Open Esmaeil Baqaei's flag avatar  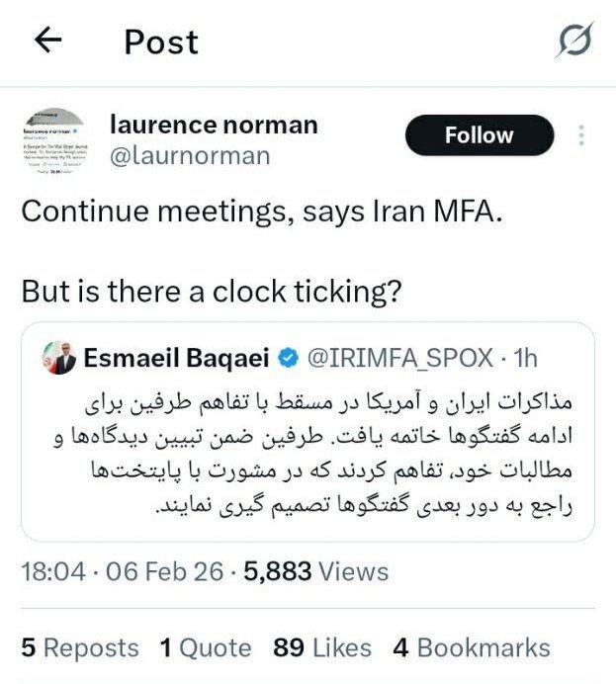pyautogui.click(x=57, y=359)
